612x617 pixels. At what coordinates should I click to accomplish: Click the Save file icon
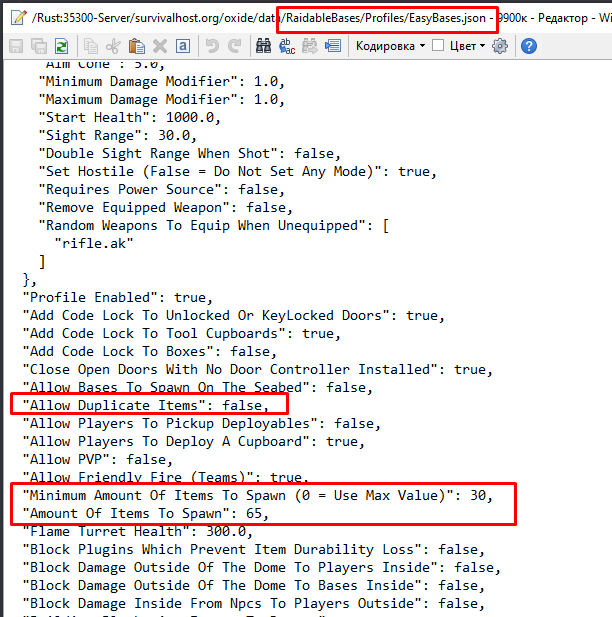(15, 46)
